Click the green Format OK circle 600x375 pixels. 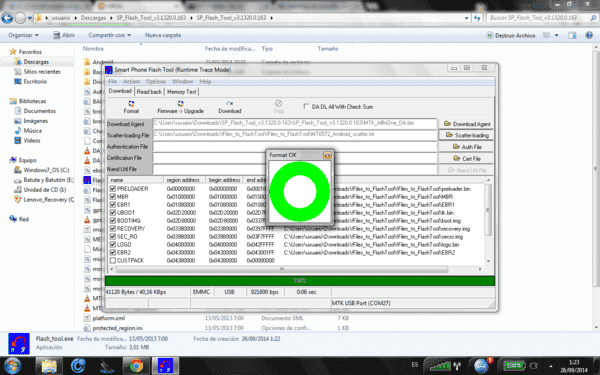pyautogui.click(x=300, y=191)
